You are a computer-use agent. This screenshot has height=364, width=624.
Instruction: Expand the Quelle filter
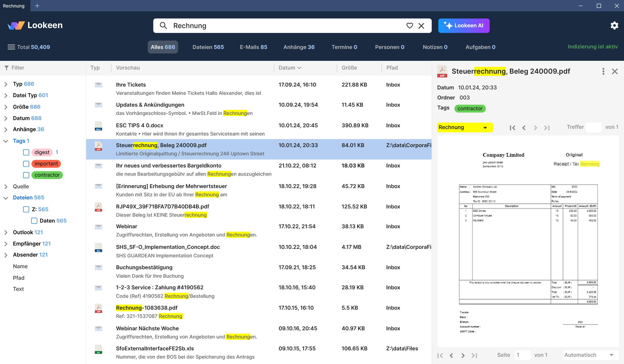coord(6,187)
